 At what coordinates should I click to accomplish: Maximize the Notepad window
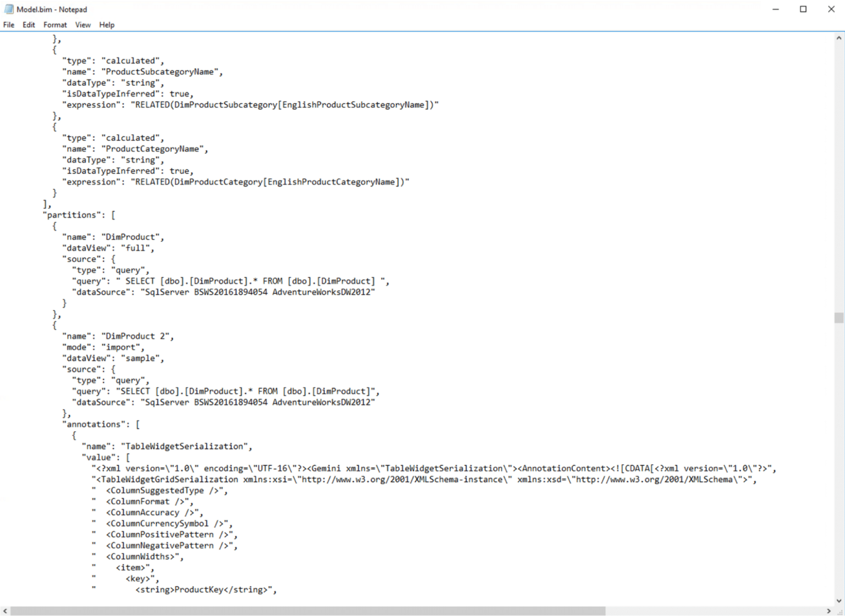pos(803,9)
